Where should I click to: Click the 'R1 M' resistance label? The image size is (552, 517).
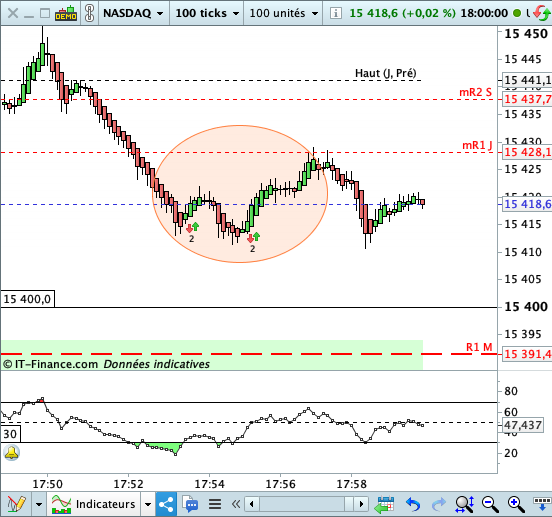(x=479, y=347)
